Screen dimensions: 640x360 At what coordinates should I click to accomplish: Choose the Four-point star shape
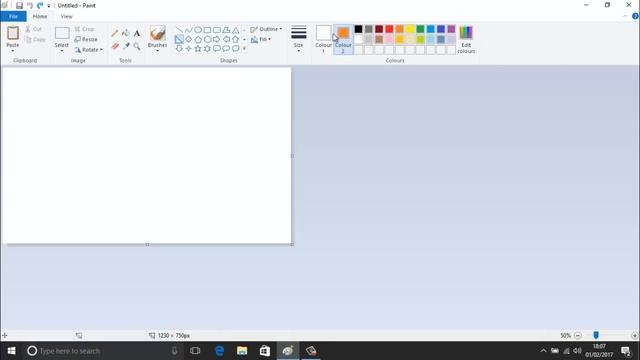click(x=189, y=49)
